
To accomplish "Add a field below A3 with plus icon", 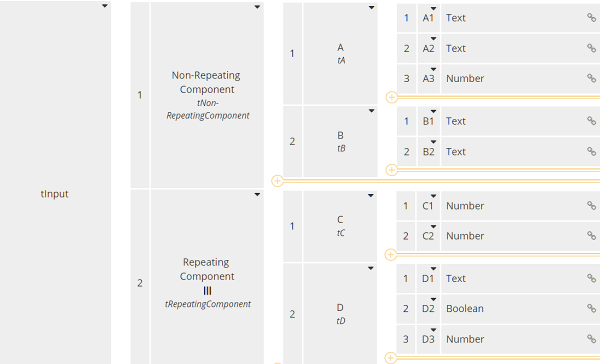I will [x=391, y=97].
